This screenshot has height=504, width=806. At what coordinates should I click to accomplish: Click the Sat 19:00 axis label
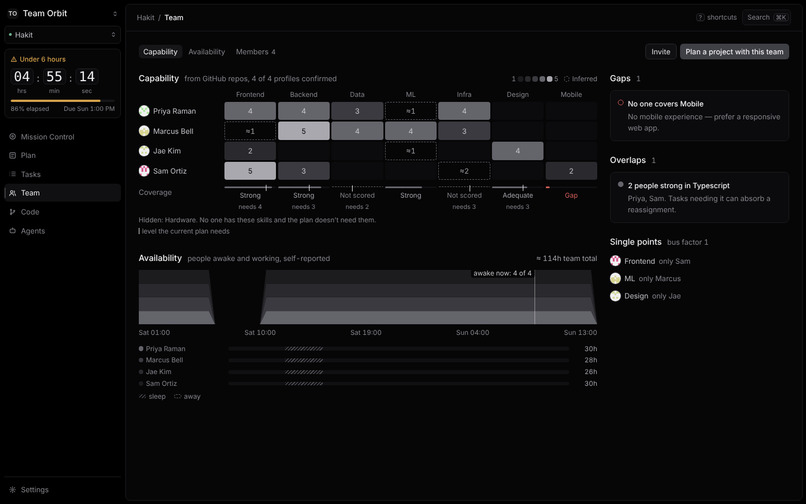coord(366,333)
